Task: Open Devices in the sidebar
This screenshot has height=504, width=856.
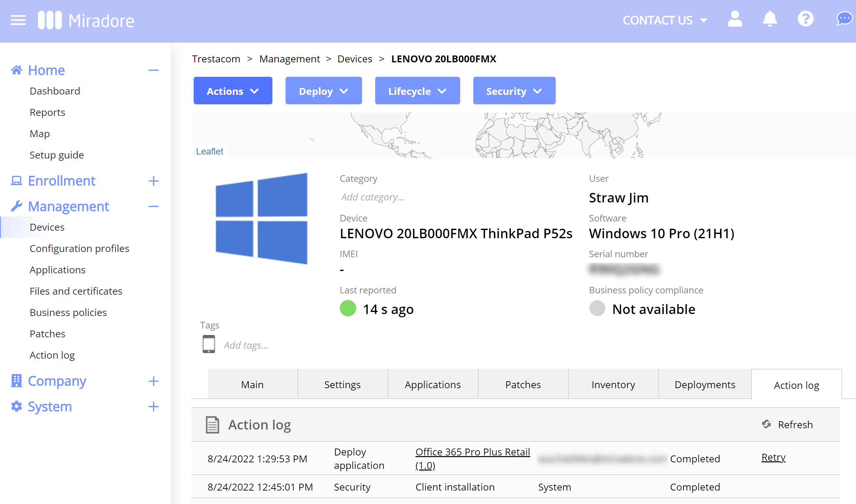Action: tap(47, 227)
